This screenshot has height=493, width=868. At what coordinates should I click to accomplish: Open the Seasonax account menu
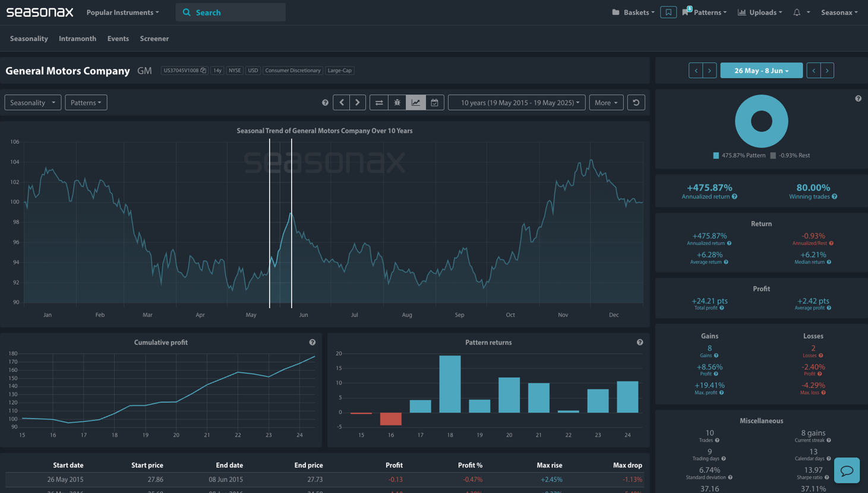[839, 12]
